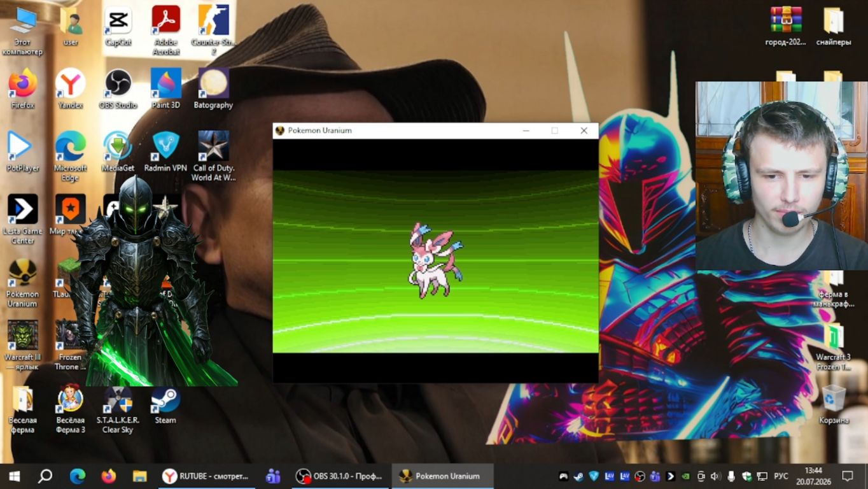Open the снайперы folder on the desktop
Viewport: 868px width, 489px height.
click(x=834, y=26)
